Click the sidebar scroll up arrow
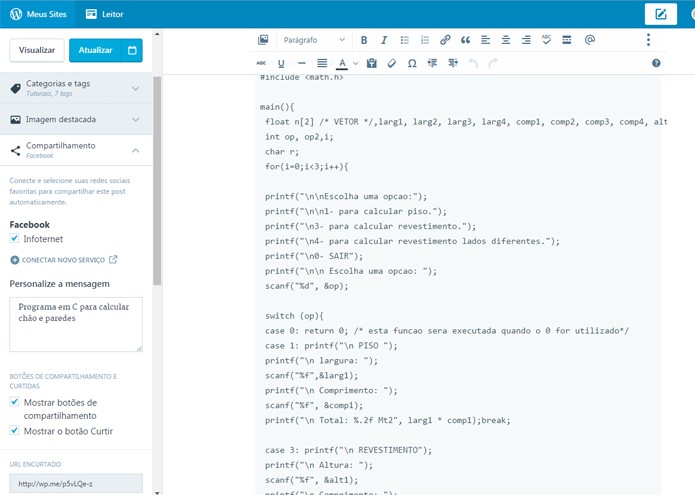This screenshot has width=695, height=495. click(x=157, y=34)
